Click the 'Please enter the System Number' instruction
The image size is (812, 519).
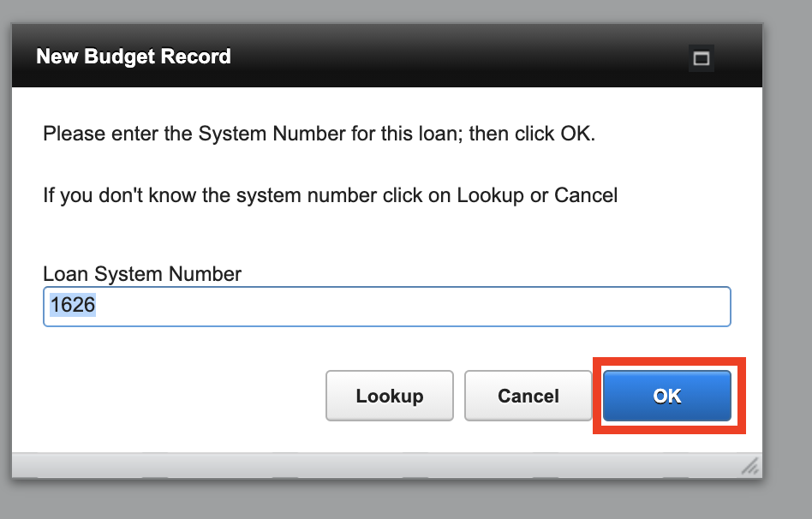pos(319,134)
